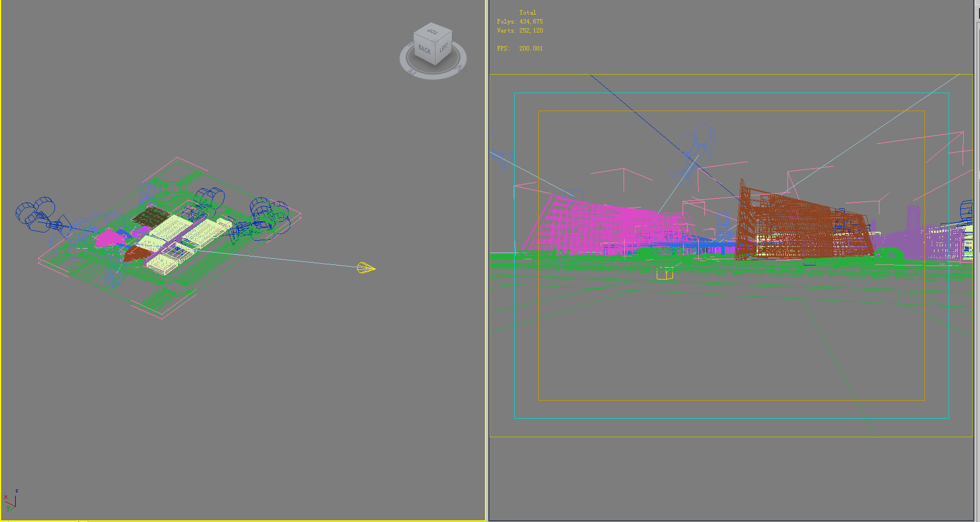Click the FPS 200.081 readout
The height and width of the screenshot is (522, 980).
pyautogui.click(x=520, y=48)
